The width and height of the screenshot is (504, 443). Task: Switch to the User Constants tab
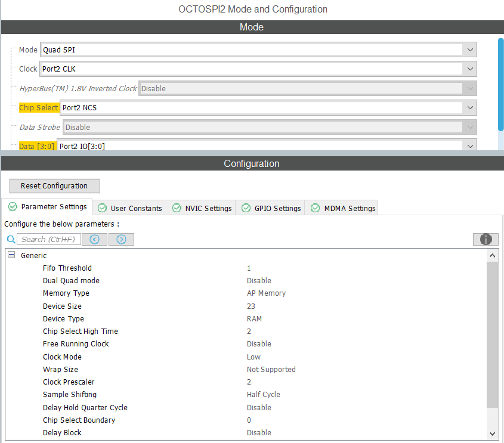[x=130, y=208]
